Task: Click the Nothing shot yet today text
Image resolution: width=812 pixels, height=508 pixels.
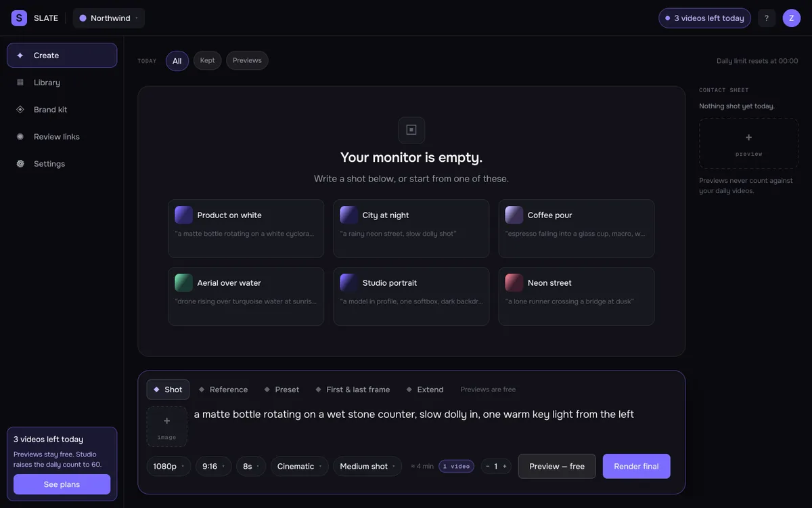Action: click(737, 106)
